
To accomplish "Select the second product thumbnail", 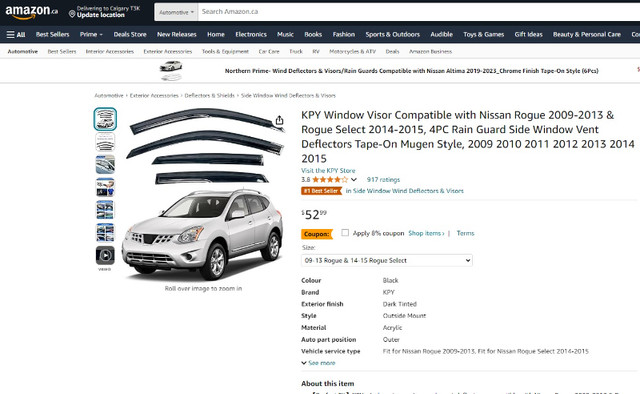I will pos(105,142).
